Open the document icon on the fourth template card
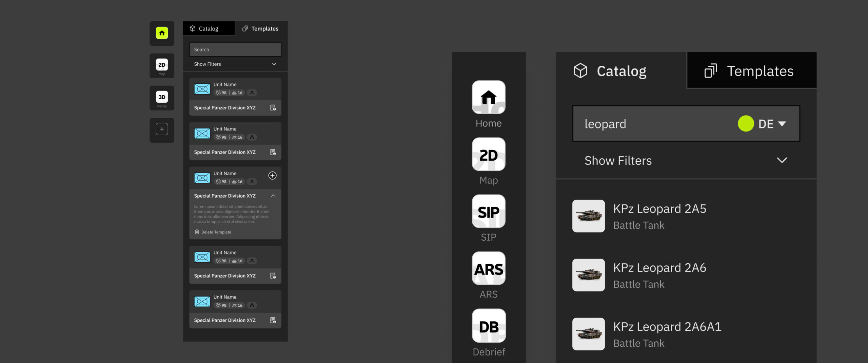 click(x=273, y=276)
